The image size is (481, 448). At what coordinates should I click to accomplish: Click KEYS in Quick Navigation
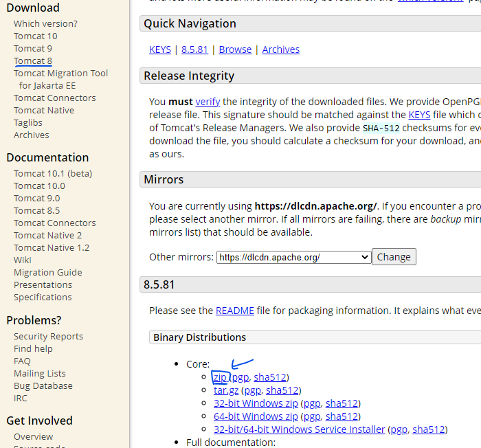(x=160, y=49)
